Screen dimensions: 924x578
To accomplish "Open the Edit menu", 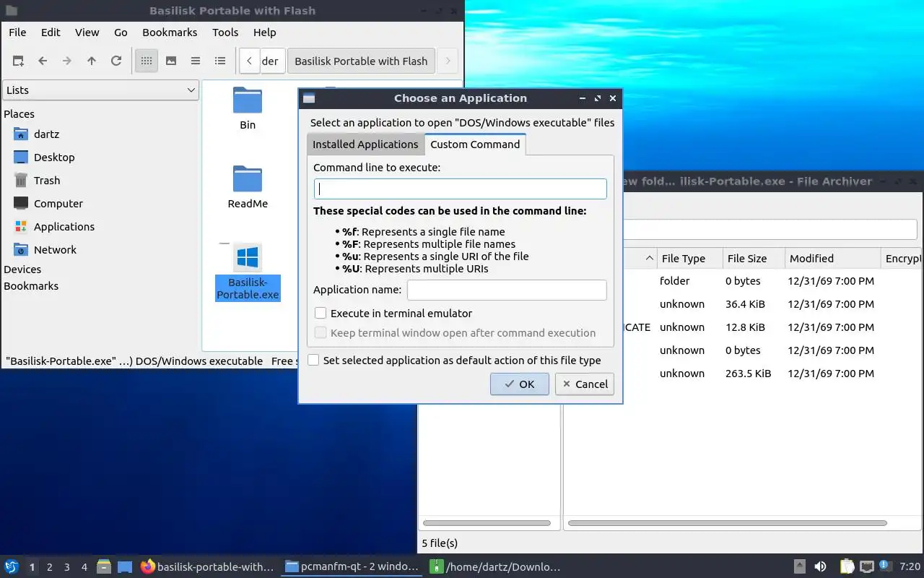I will (51, 33).
